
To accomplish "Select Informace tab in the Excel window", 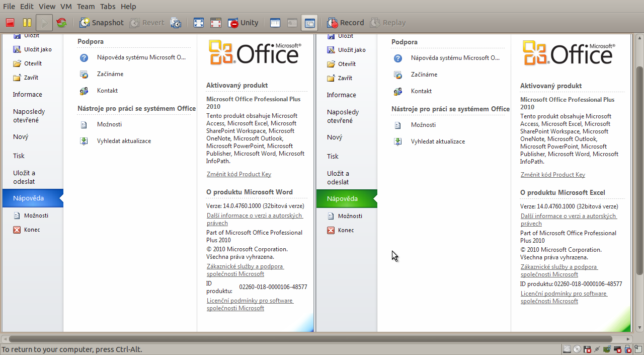I will [342, 95].
